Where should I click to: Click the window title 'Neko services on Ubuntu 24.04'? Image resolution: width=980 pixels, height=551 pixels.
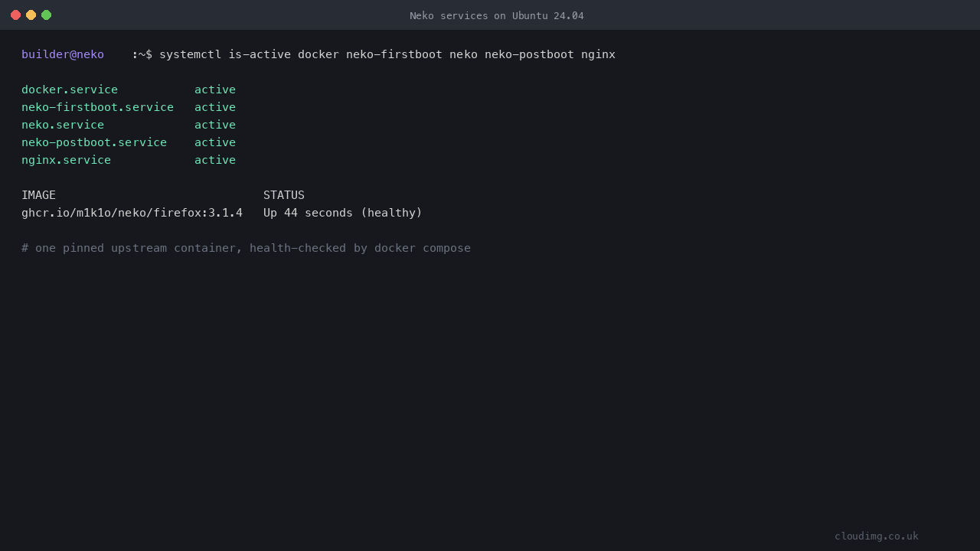496,15
